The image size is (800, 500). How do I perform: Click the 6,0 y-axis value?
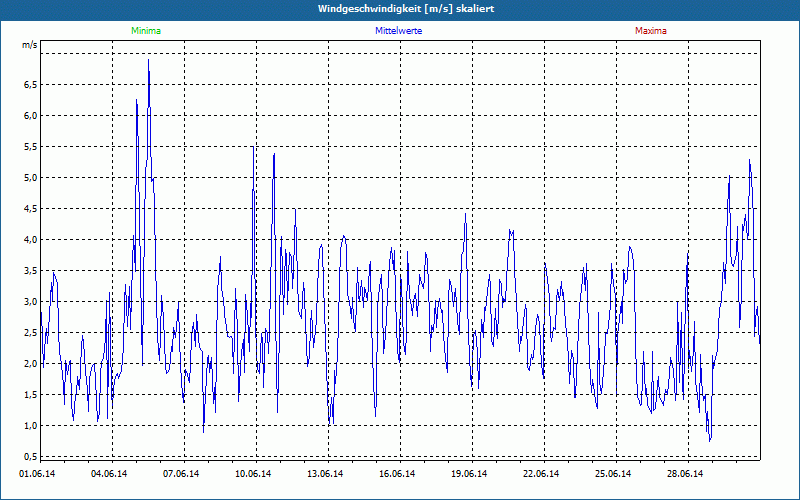coord(31,116)
